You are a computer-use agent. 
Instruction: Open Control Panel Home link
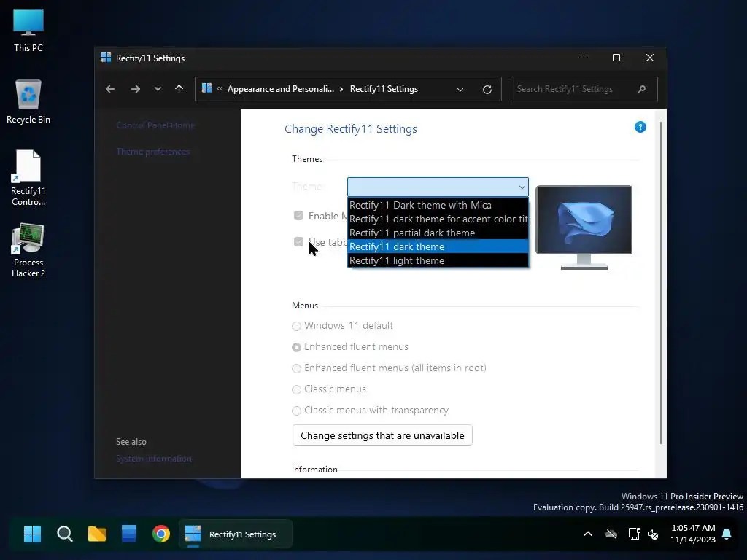pos(155,125)
